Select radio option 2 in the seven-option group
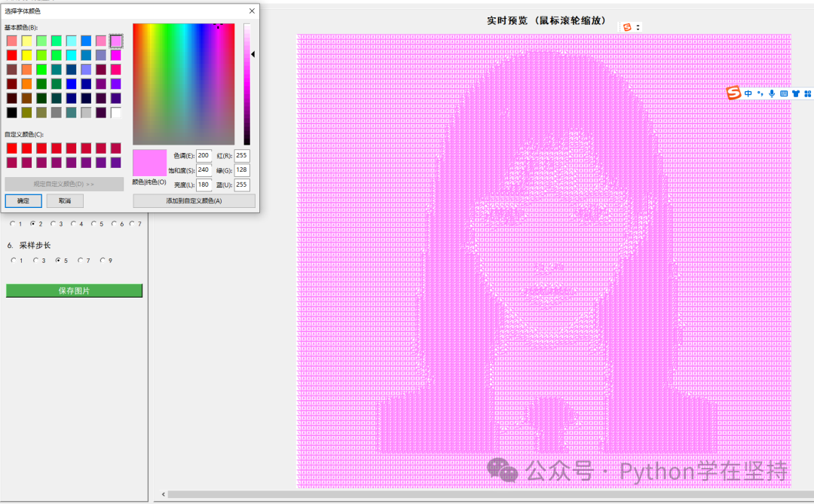Image resolution: width=814 pixels, height=504 pixels. (32, 224)
